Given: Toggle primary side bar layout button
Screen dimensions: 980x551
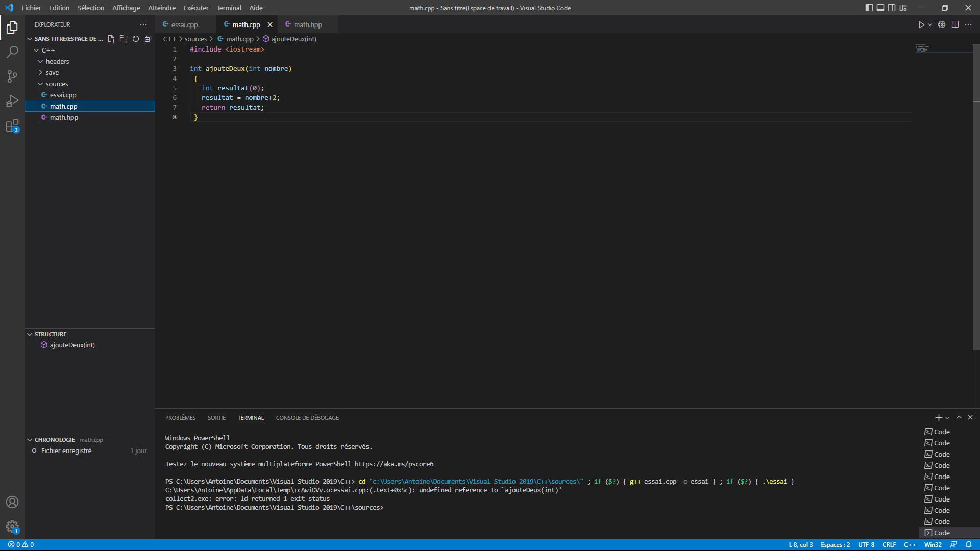Looking at the screenshot, I should click(x=869, y=8).
